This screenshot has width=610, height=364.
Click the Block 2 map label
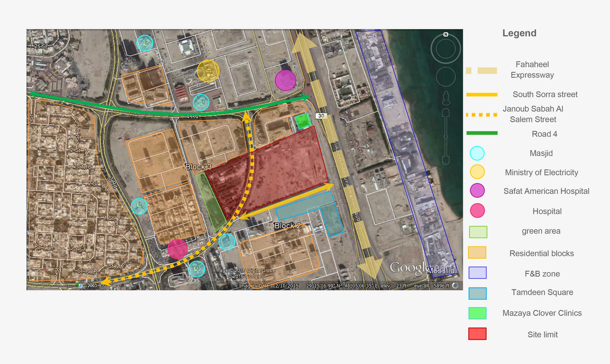click(287, 226)
